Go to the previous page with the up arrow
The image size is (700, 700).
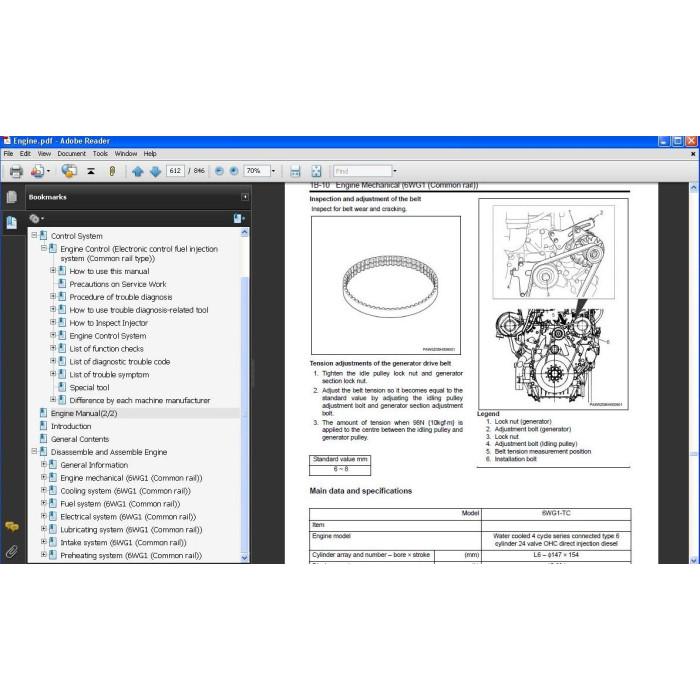(x=138, y=171)
